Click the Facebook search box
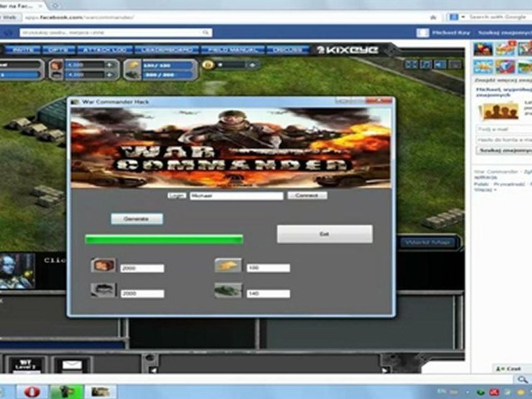 pyautogui.click(x=116, y=33)
